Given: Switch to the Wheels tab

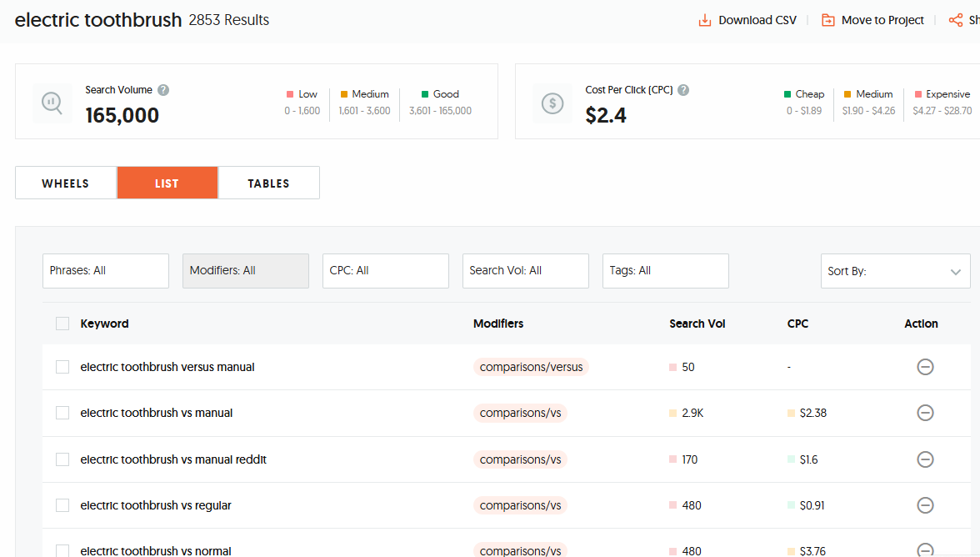Looking at the screenshot, I should pos(66,183).
